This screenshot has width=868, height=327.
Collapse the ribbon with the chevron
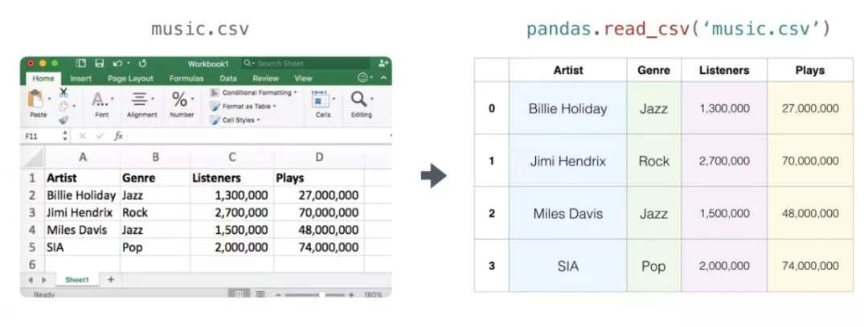click(383, 78)
